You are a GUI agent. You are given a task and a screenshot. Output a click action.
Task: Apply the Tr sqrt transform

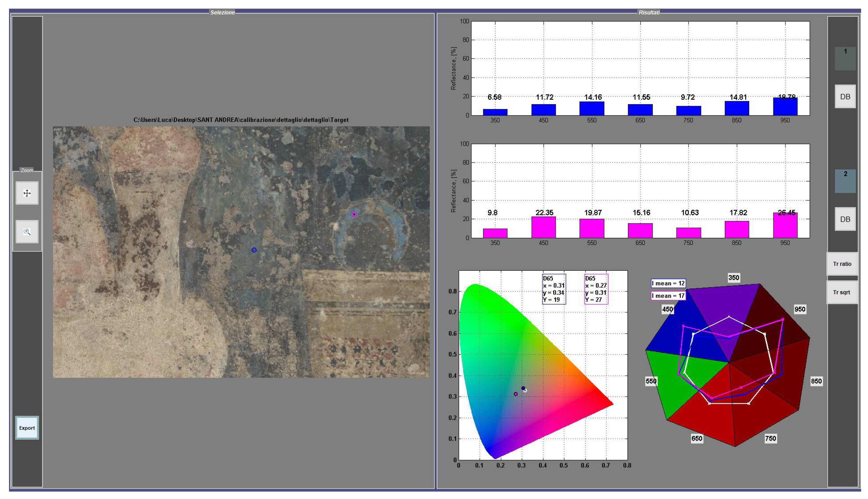(x=842, y=292)
